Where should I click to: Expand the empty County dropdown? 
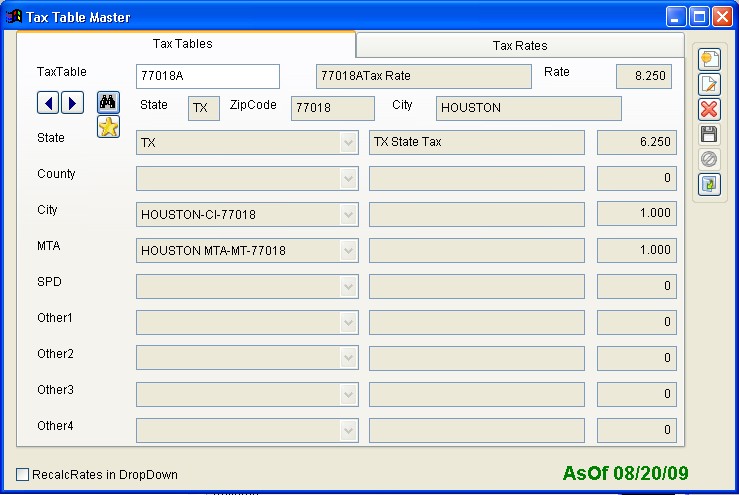(348, 179)
